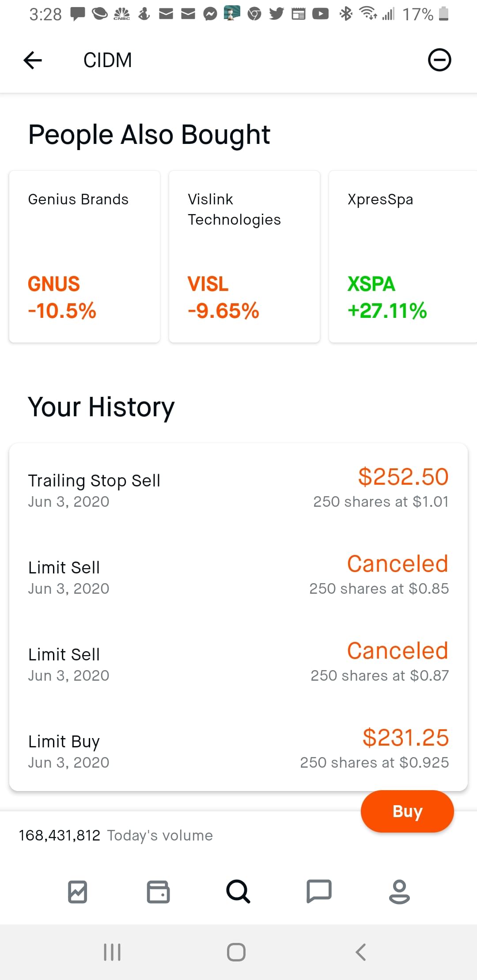The image size is (477, 980).
Task: Open the wallet tab icon
Action: coord(158,892)
